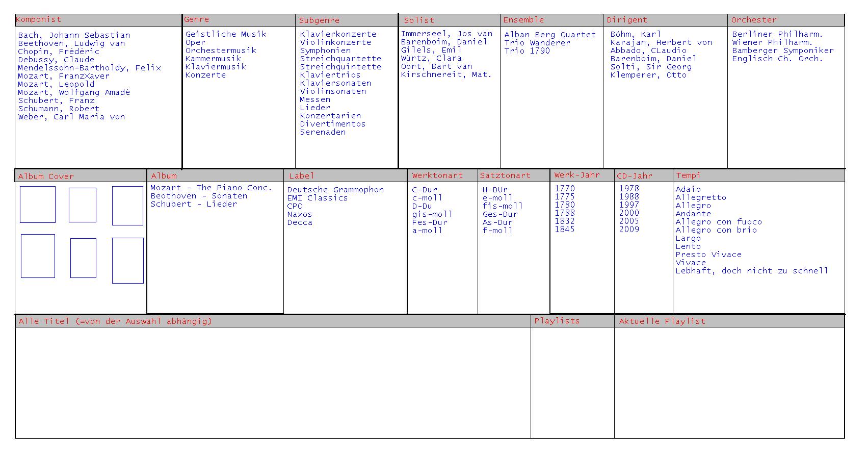Click the Alle Titel panel header
Screen dimensions: 868x456
[273, 321]
